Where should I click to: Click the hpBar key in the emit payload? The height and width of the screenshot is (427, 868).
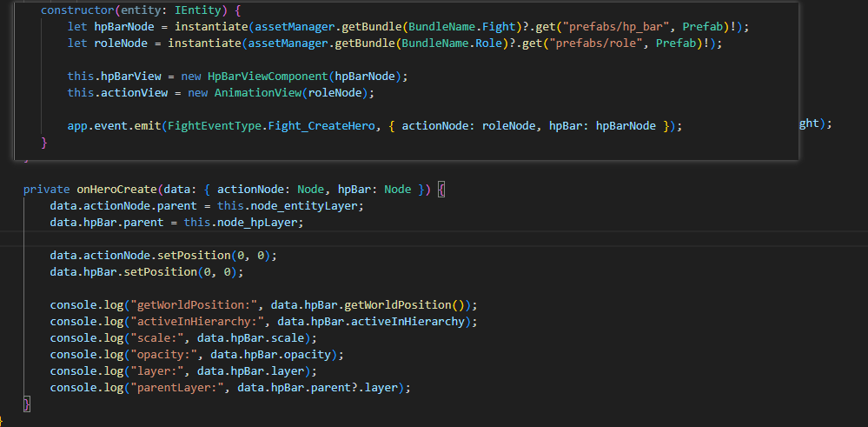tap(566, 126)
